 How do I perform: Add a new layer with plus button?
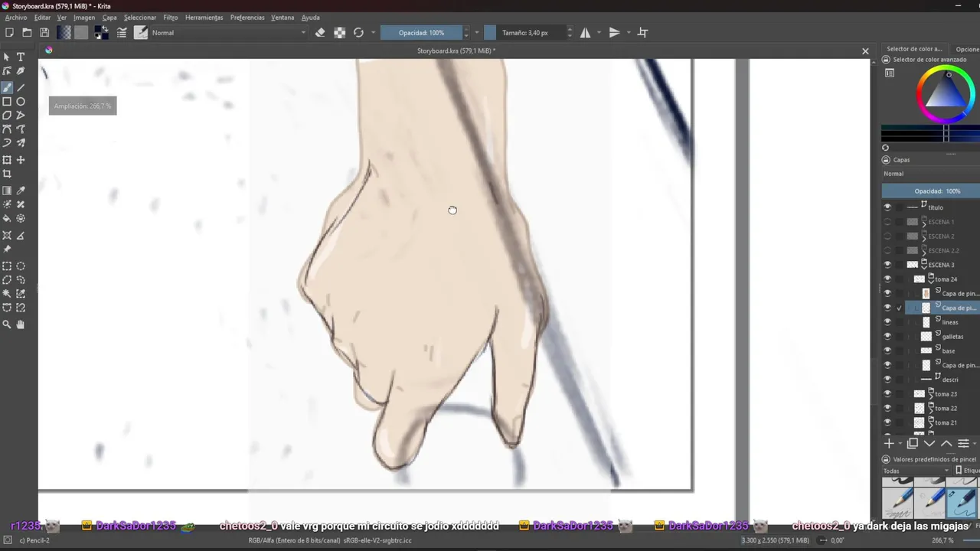(x=889, y=444)
